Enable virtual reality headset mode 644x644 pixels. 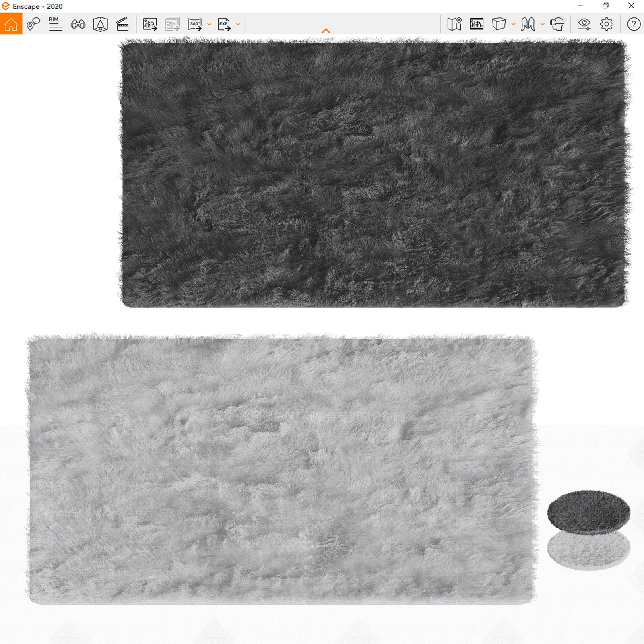pos(557,24)
